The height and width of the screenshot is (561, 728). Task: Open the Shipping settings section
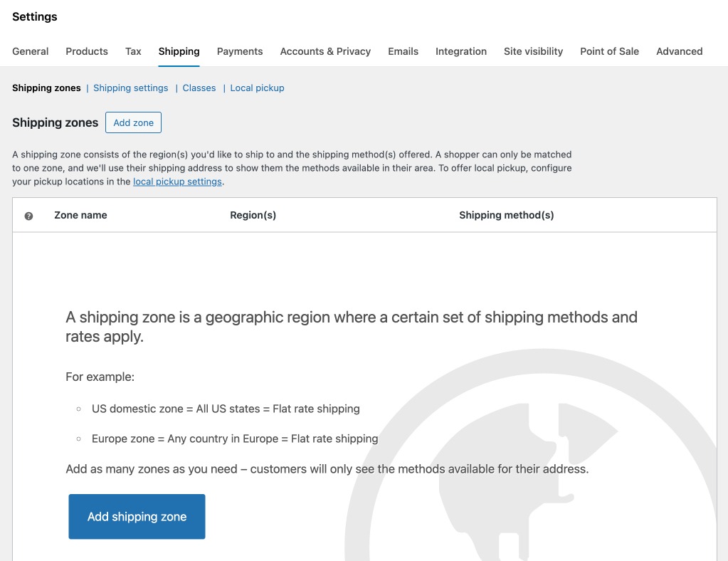click(x=130, y=88)
